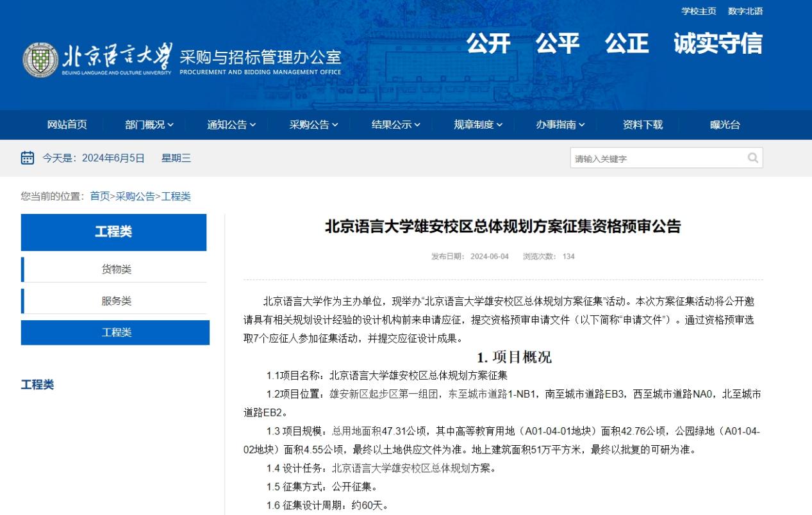Click 工程类 in the breadcrumb
Image resolution: width=812 pixels, height=515 pixels.
pyautogui.click(x=176, y=196)
